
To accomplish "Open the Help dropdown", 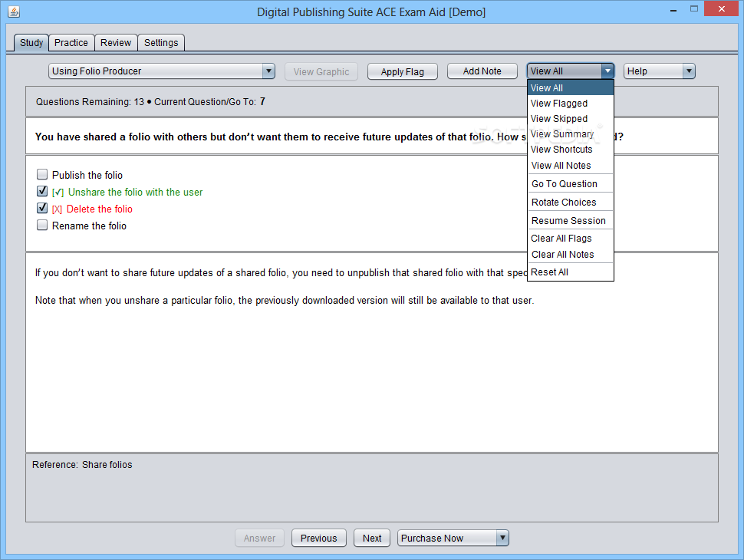I will tap(659, 71).
